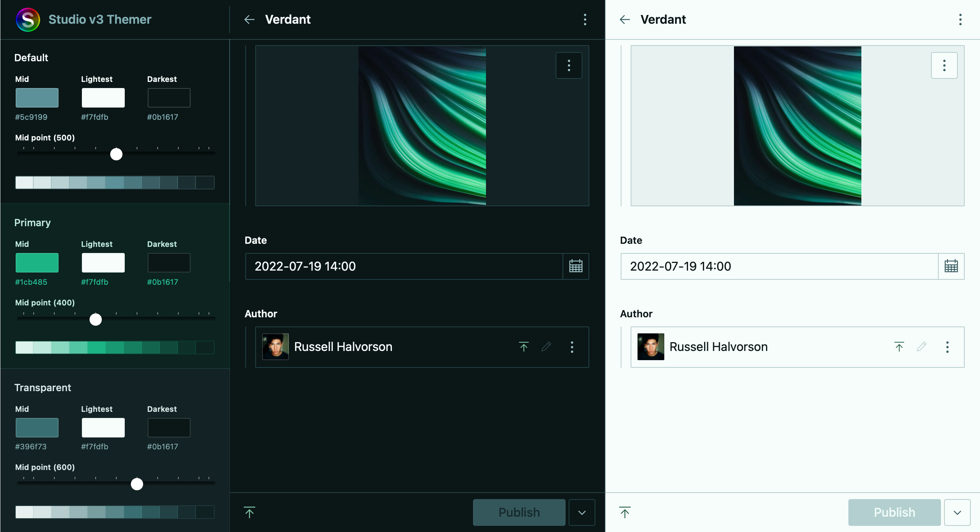Open three-dot menu on dark pane image
Image resolution: width=980 pixels, height=532 pixels.
pos(569,65)
